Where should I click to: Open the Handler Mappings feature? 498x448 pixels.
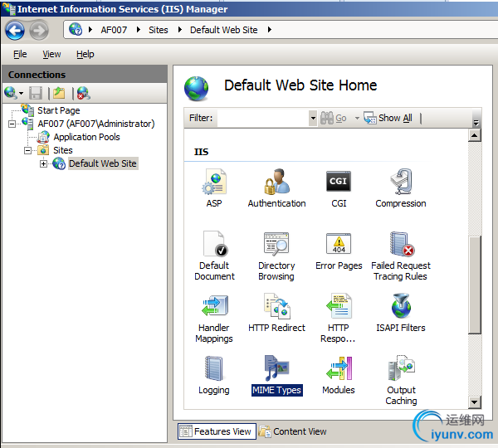(214, 318)
